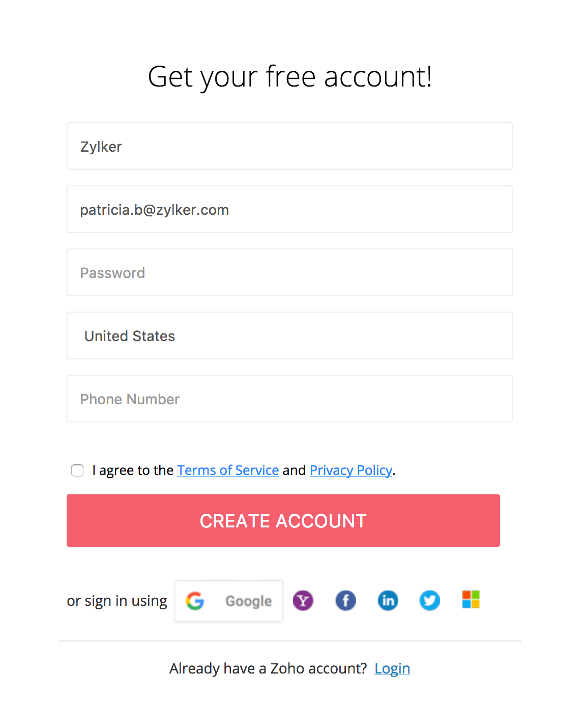
Task: Open the United States country dropdown
Action: click(x=289, y=336)
